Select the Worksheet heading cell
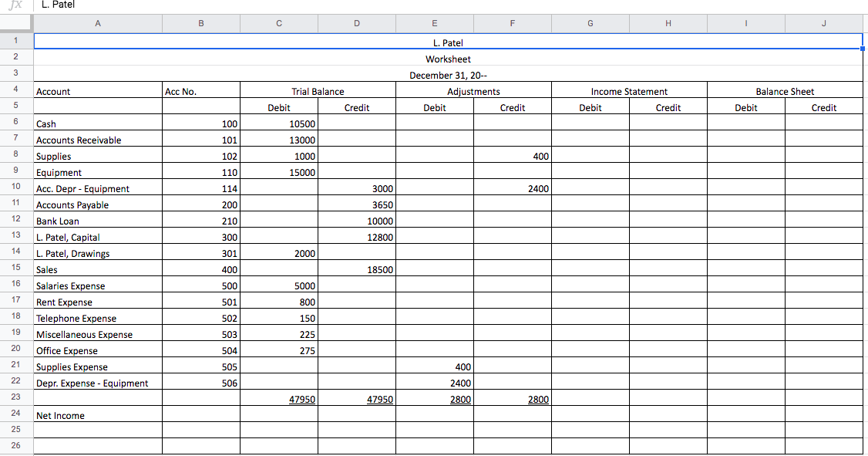This screenshot has width=868, height=456. [447, 59]
